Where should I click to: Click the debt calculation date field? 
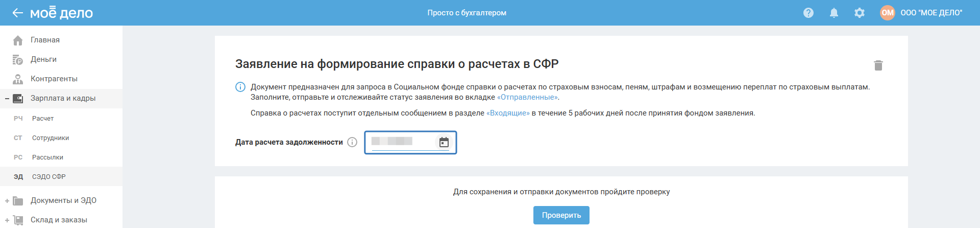(401, 142)
